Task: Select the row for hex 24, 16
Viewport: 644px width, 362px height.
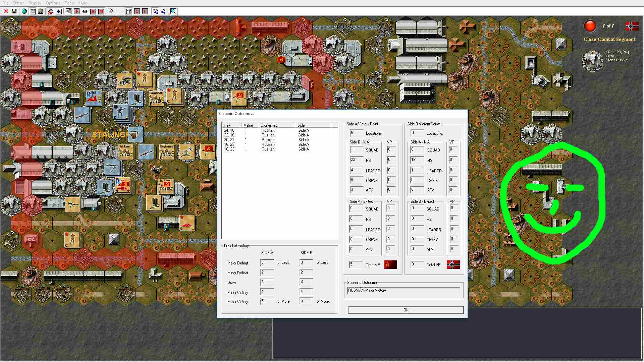Action: click(x=280, y=130)
